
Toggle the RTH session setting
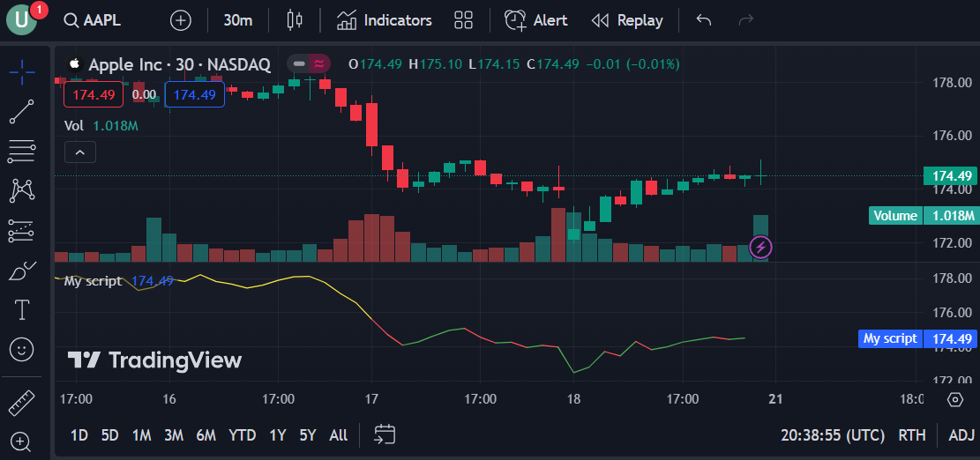pos(912,435)
